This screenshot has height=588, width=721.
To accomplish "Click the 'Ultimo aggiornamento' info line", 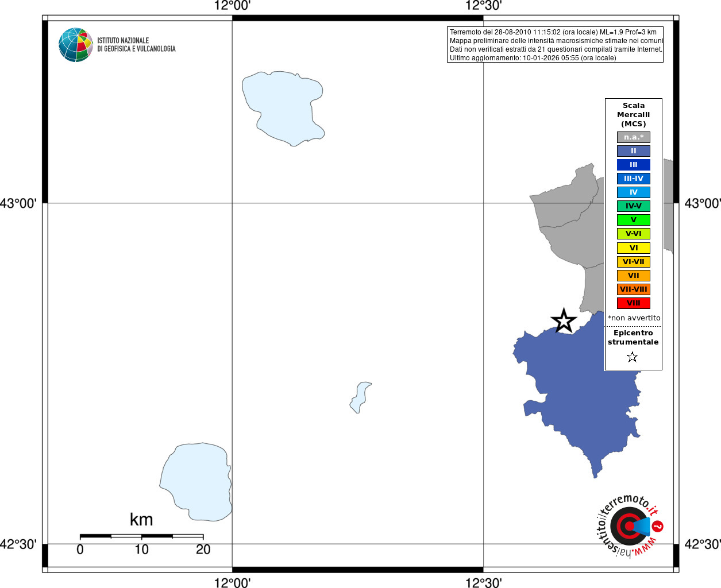I will (533, 58).
